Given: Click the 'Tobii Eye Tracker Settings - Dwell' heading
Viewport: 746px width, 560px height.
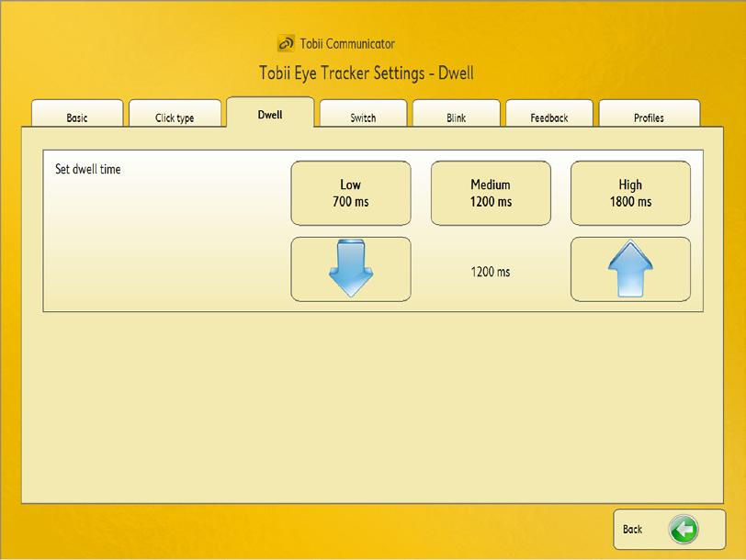Looking at the screenshot, I should [x=367, y=73].
